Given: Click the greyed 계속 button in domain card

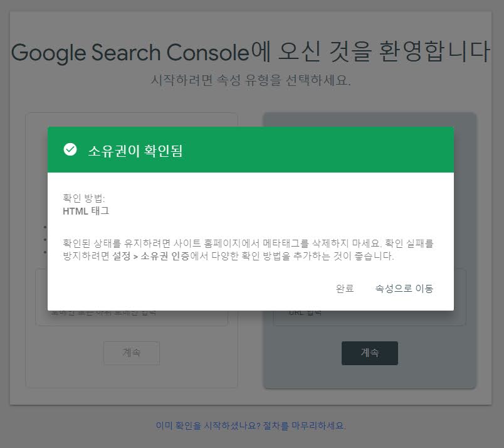Looking at the screenshot, I should tap(132, 353).
